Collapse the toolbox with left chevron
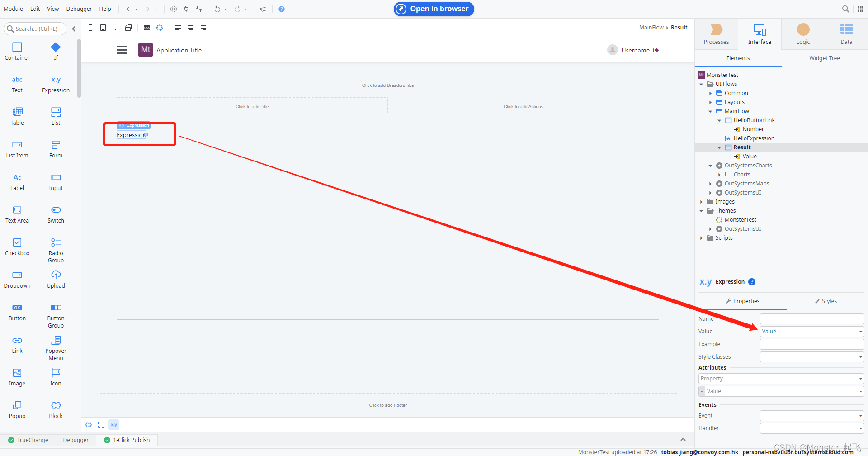This screenshot has height=456, width=868. coord(74,28)
